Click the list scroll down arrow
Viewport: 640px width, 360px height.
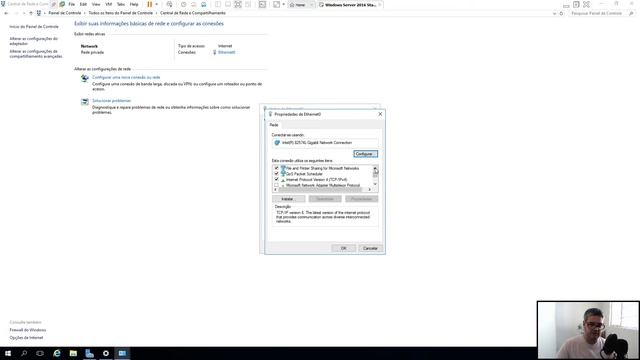click(375, 184)
